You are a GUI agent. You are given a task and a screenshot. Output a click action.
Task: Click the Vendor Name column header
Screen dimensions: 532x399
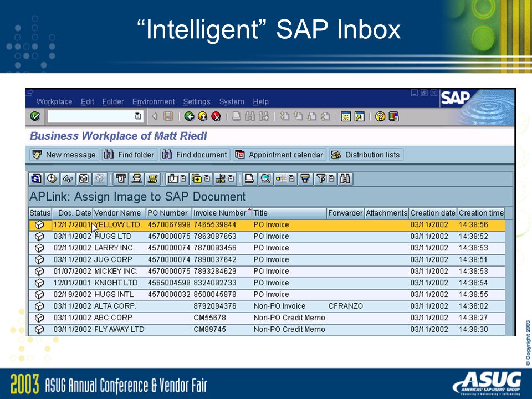(x=120, y=213)
